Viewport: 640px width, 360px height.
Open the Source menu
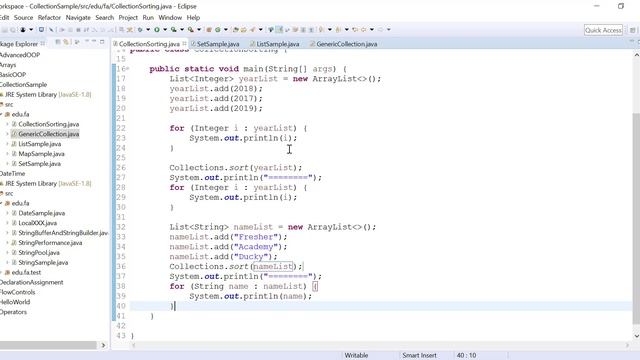click(23, 18)
